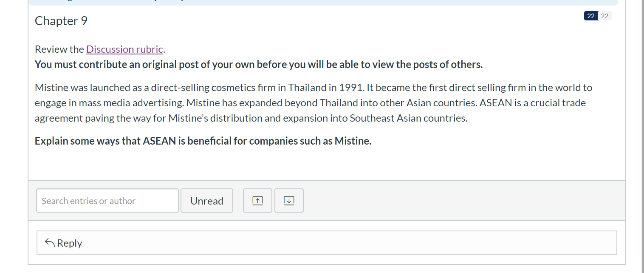This screenshot has width=644, height=273.
Task: Open the Discussion rubric link
Action: 124,49
